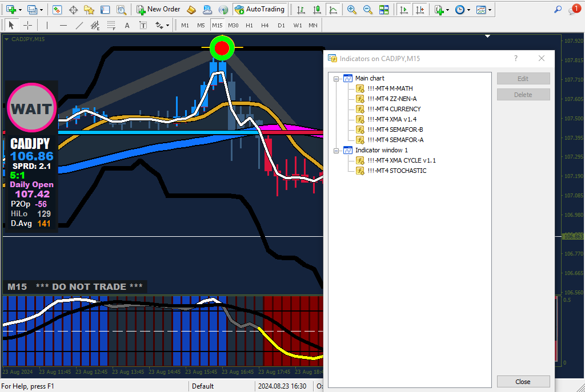Zoom out of the chart
585x392 pixels.
(368, 10)
